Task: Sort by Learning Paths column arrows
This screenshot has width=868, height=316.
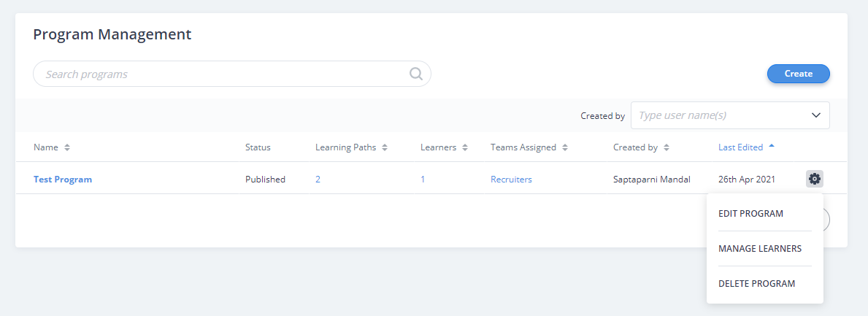Action: point(385,147)
